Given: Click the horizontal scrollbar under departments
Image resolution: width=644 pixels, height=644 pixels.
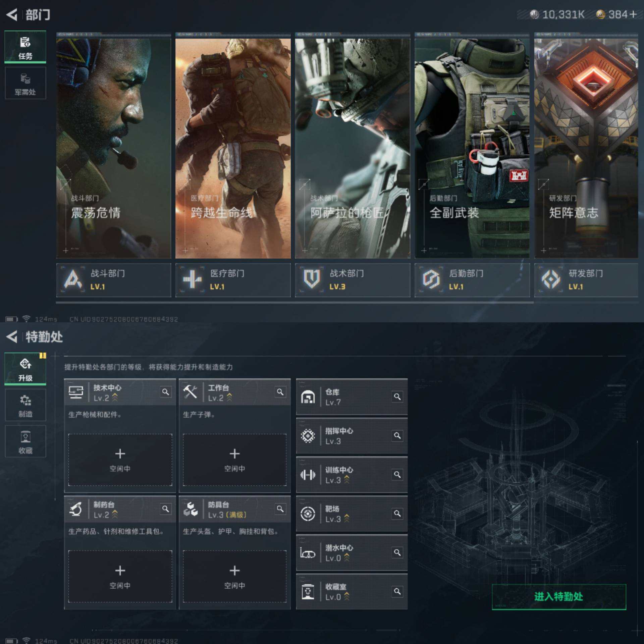Looking at the screenshot, I should pyautogui.click(x=294, y=303).
